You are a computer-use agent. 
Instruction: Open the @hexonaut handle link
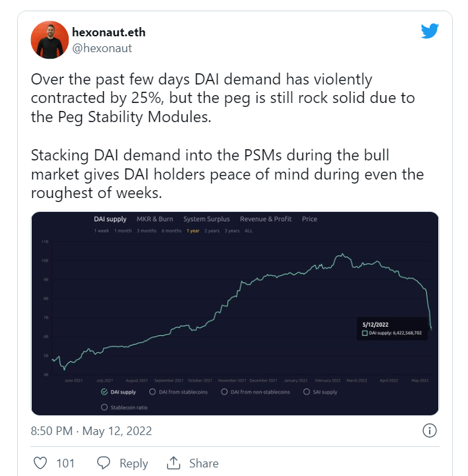pos(102,48)
